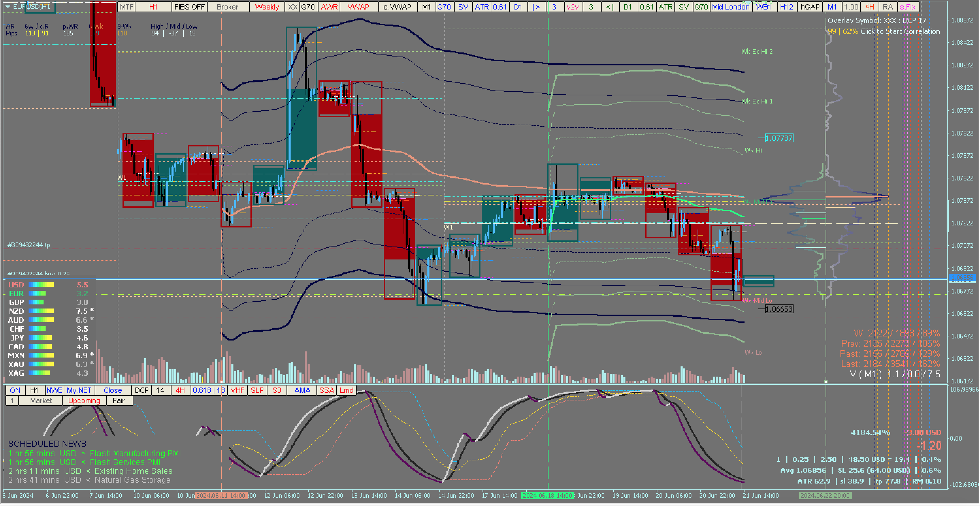Click the 1.07787 price level label
The width and height of the screenshot is (980, 506).
point(779,139)
